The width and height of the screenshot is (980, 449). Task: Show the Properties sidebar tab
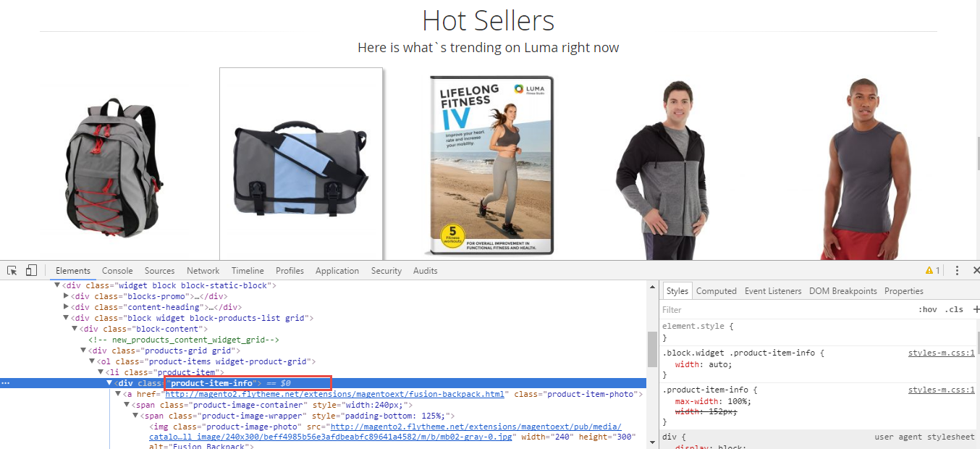[x=904, y=290]
